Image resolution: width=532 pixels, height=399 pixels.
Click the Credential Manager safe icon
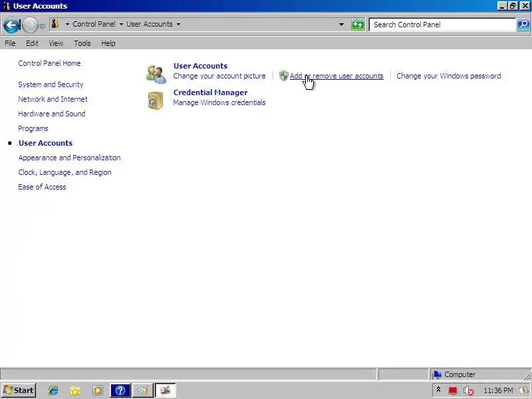(x=156, y=101)
